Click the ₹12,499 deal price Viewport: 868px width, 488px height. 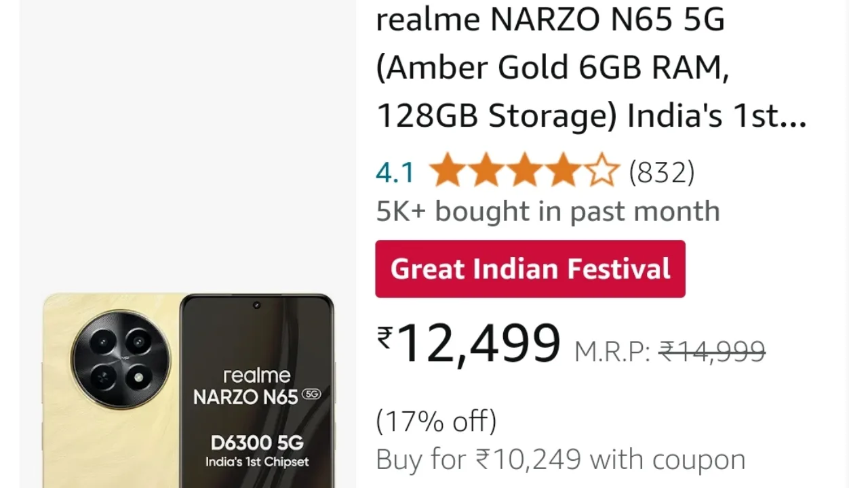[x=469, y=344]
